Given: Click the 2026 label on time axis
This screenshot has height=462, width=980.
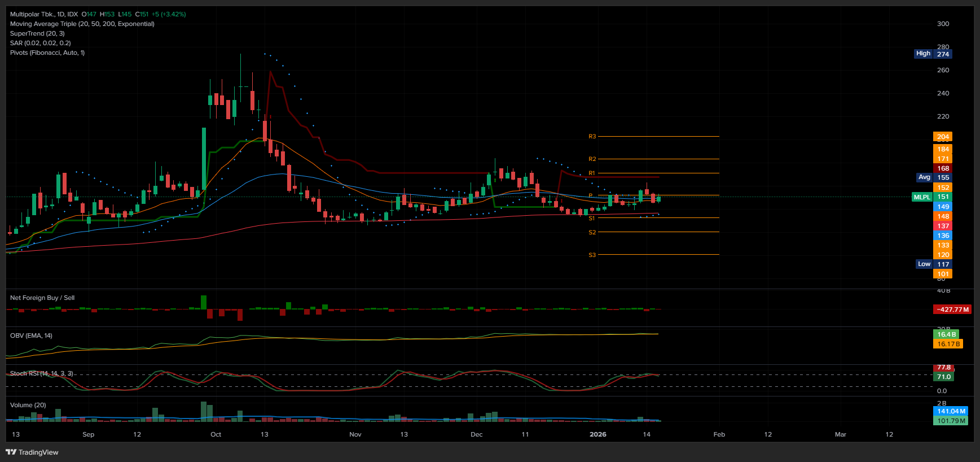Looking at the screenshot, I should pyautogui.click(x=597, y=434).
